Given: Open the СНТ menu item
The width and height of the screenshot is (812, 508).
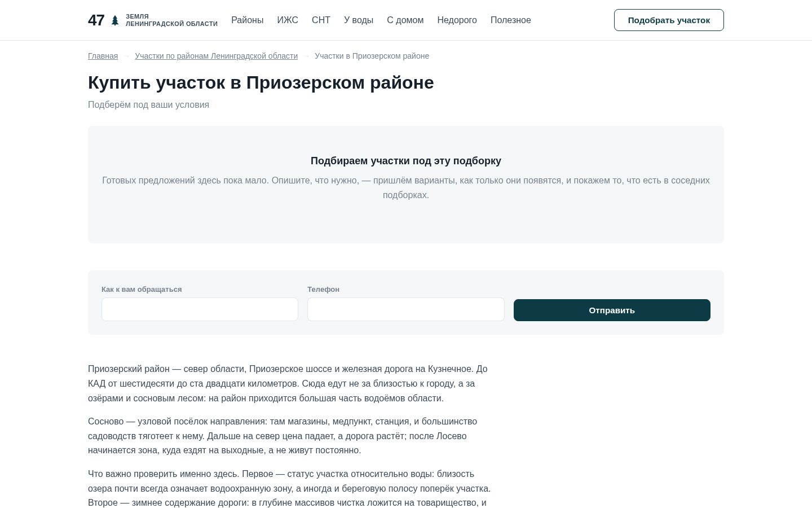Looking at the screenshot, I should pyautogui.click(x=321, y=20).
